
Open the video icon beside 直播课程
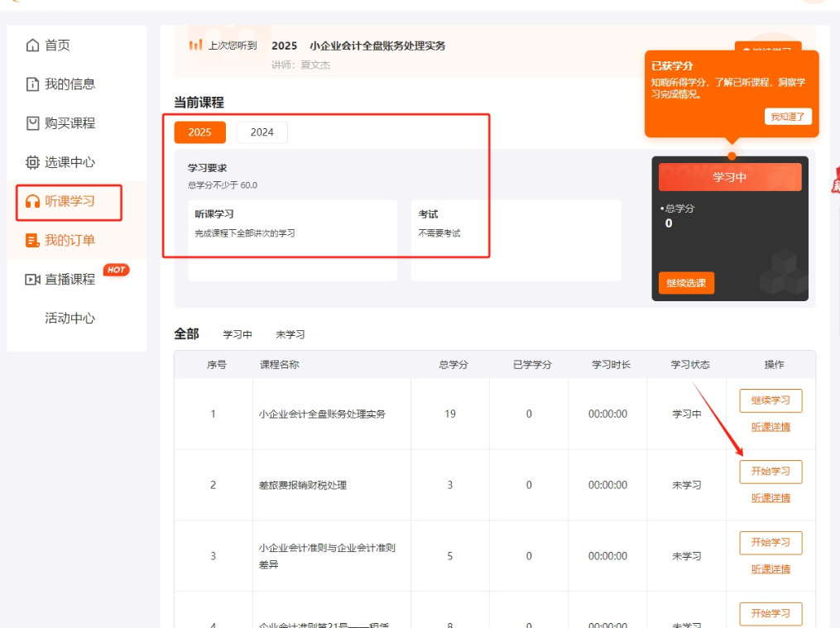(x=31, y=279)
